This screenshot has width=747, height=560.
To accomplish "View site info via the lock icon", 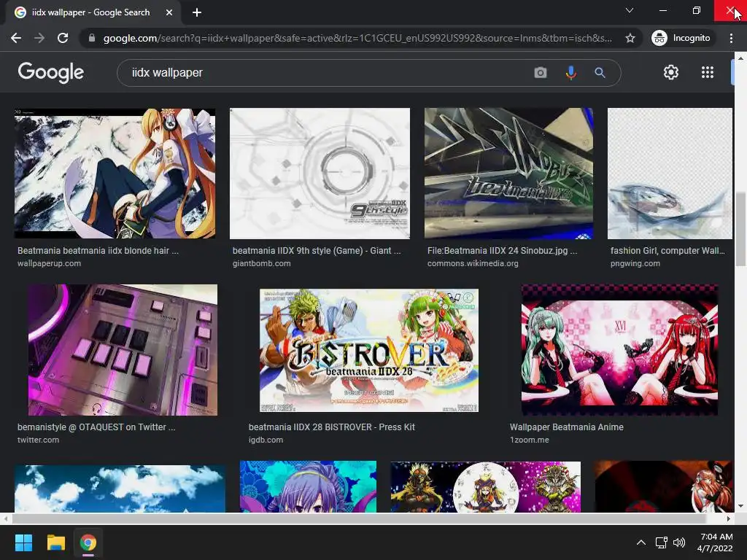I will click(x=92, y=38).
